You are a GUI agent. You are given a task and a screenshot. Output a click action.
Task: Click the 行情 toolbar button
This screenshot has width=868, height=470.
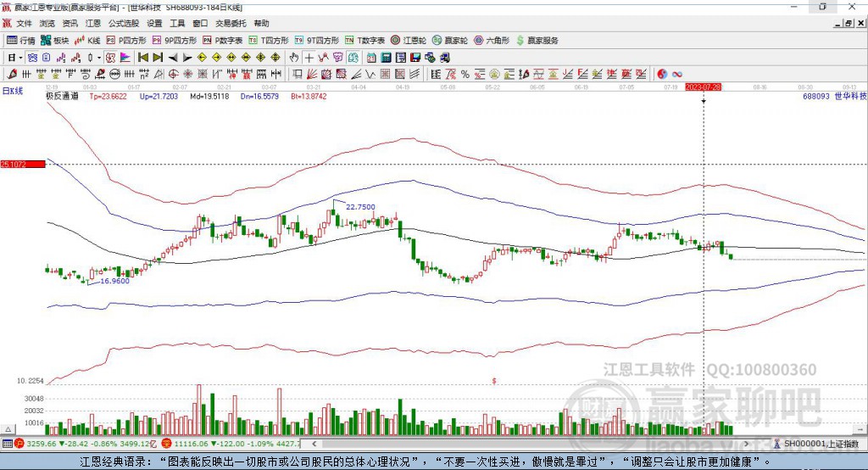21,41
